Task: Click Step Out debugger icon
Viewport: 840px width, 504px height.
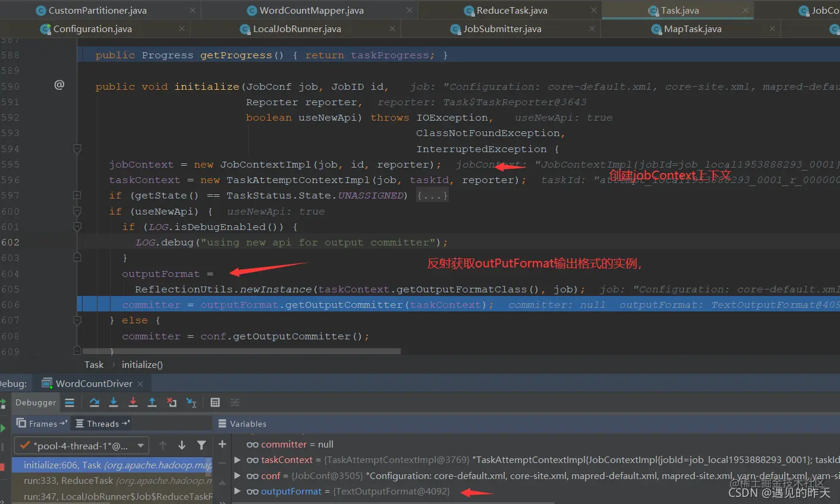Action: click(152, 402)
